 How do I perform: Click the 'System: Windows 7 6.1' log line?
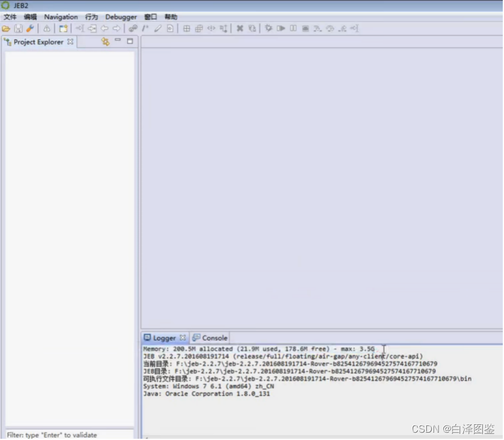pos(208,387)
